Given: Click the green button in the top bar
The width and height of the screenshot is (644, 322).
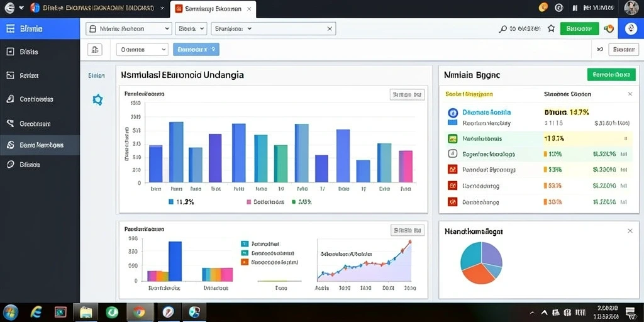Looking at the screenshot, I should click(x=579, y=28).
